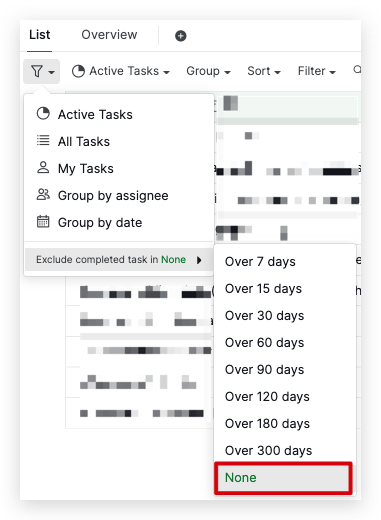Image resolution: width=381 pixels, height=520 pixels.
Task: Select Over 7 days option
Action: 285,262
